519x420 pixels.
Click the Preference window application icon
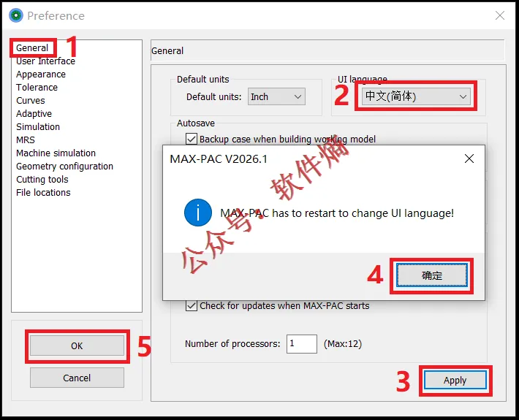16,15
